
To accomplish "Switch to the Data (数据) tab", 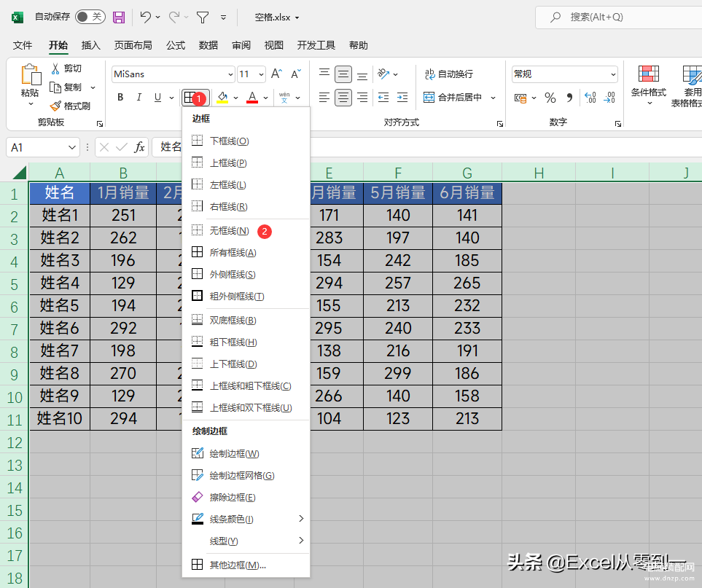I will coord(208,45).
